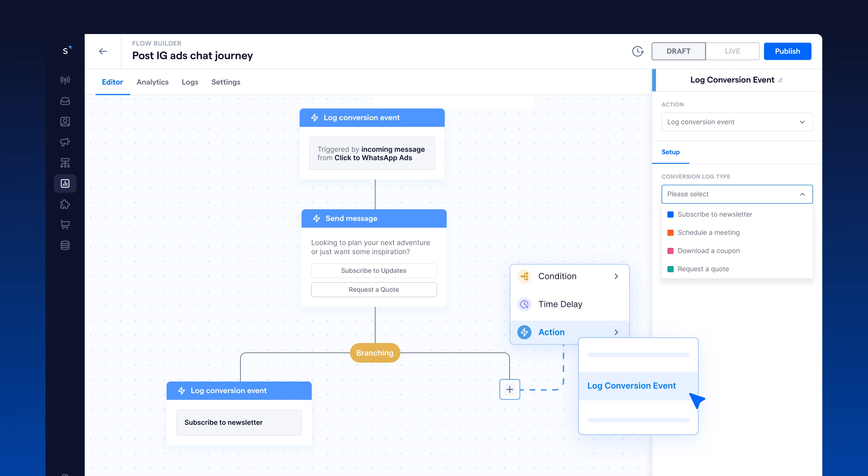Open contacts icon in sidebar
This screenshot has height=476, width=868.
65,122
